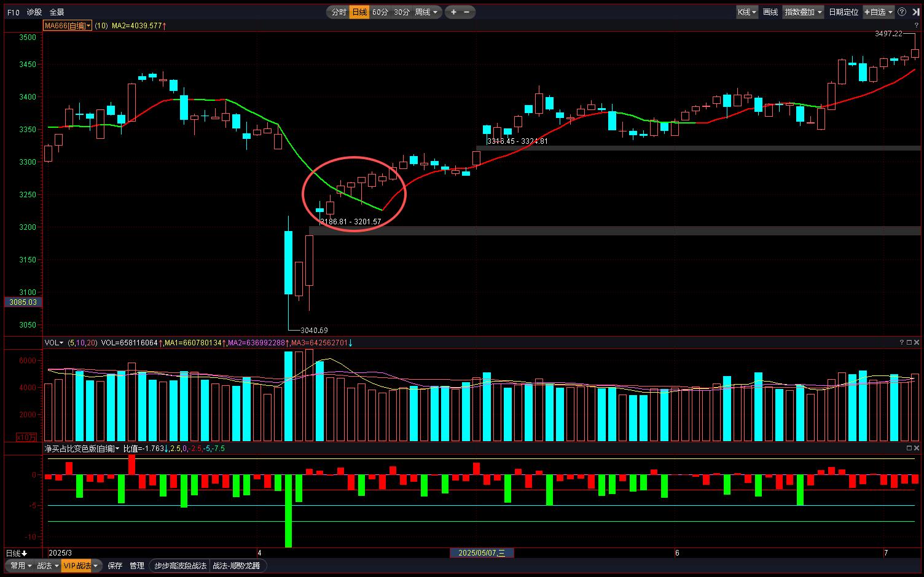Open the 指数叠加 overlay dropdown
The image size is (924, 577).
[803, 12]
